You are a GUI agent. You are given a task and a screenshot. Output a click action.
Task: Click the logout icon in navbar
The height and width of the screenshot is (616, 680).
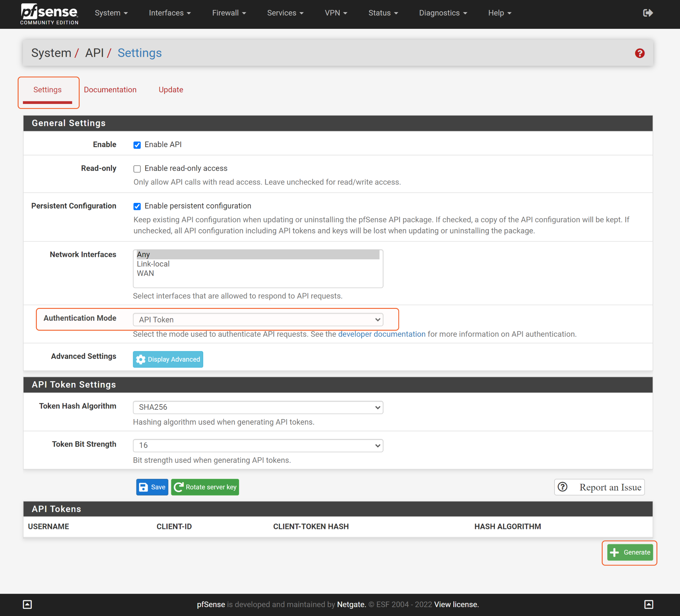(x=647, y=13)
